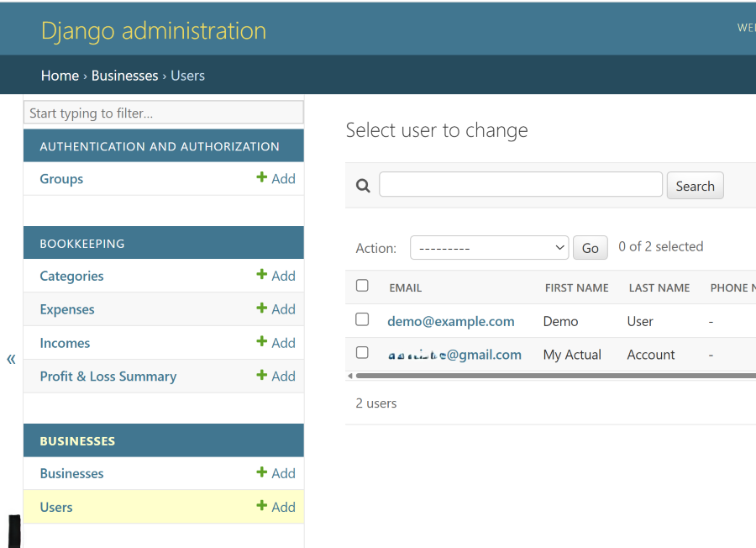Open the demo@example.com user link

[450, 321]
